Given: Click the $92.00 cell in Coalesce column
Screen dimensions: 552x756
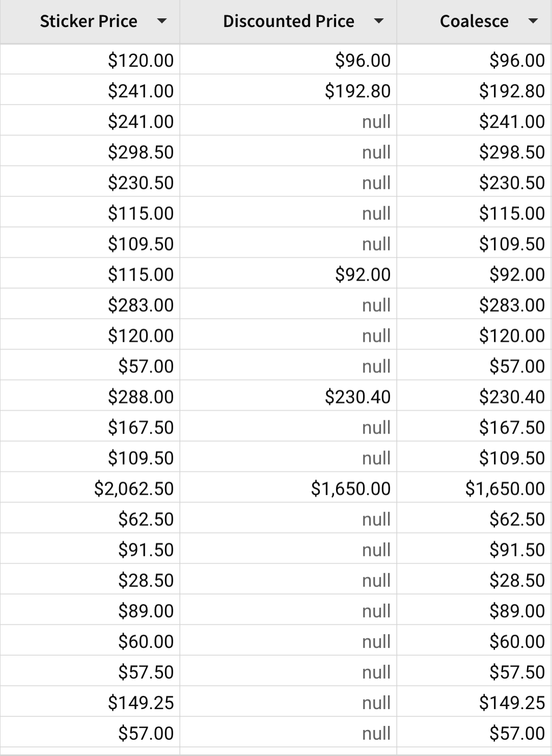Looking at the screenshot, I should tap(517, 275).
